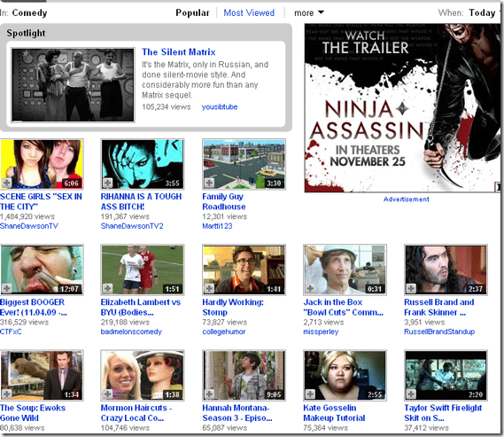Open Biggest BOOGER Ever title link
Screen dimensions: 504x437
click(x=34, y=307)
